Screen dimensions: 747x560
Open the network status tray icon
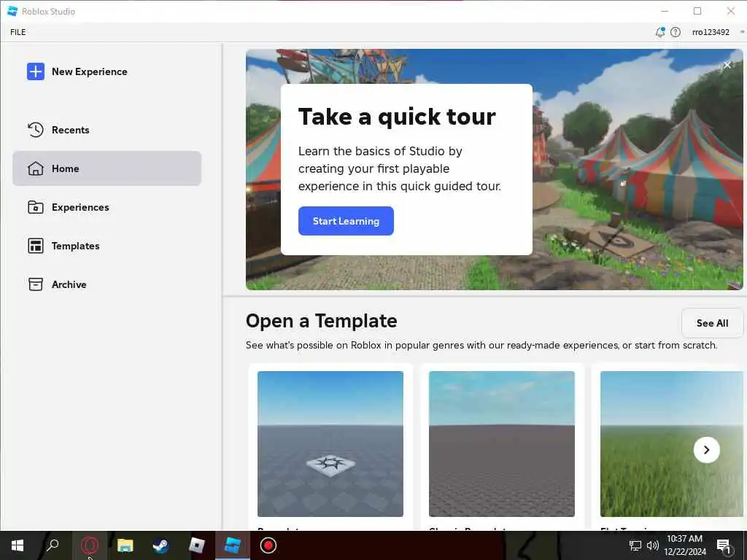click(635, 545)
